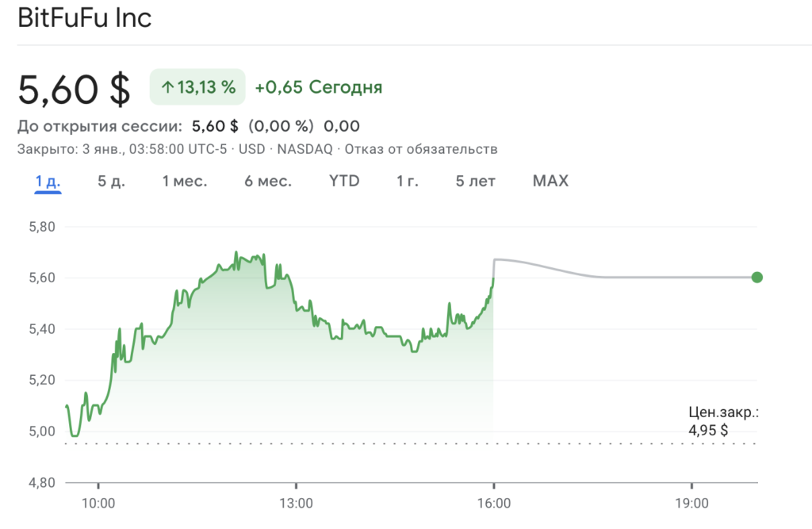This screenshot has height=529, width=812.
Task: Click the 5,60 $ current price
Action: pos(74,89)
